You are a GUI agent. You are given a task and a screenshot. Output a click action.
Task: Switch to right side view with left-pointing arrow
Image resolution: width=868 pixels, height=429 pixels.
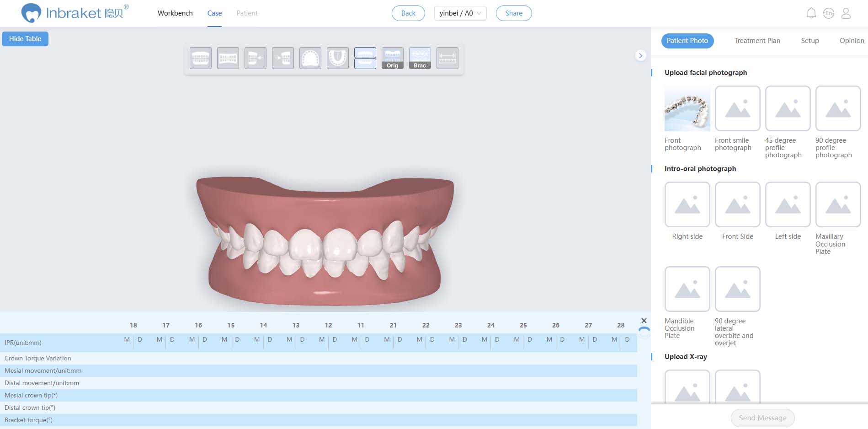tap(256, 58)
